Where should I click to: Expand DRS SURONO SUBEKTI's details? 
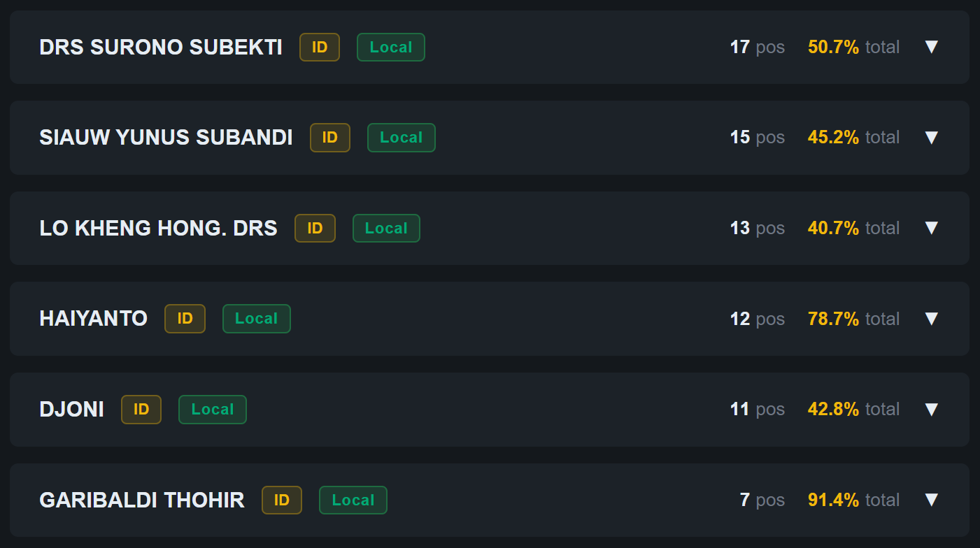tap(931, 47)
